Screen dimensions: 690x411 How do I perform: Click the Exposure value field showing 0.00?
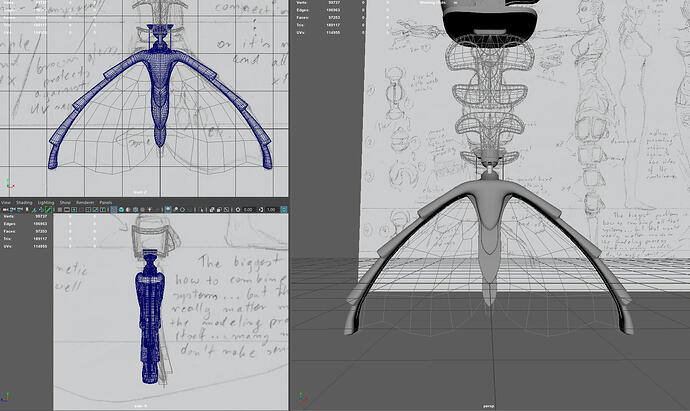248,209
